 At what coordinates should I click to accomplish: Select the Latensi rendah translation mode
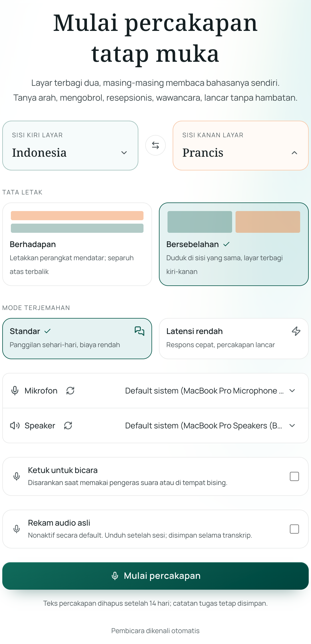click(x=234, y=339)
